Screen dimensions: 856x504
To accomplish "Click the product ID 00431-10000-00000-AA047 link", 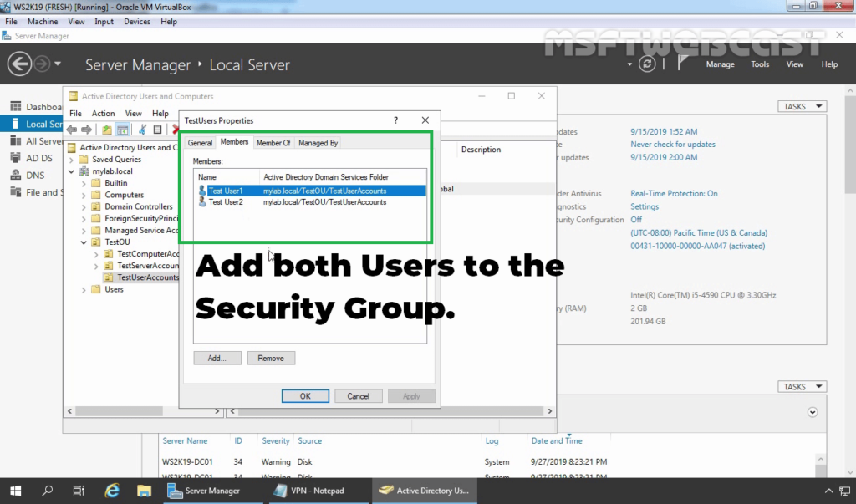I will point(697,246).
